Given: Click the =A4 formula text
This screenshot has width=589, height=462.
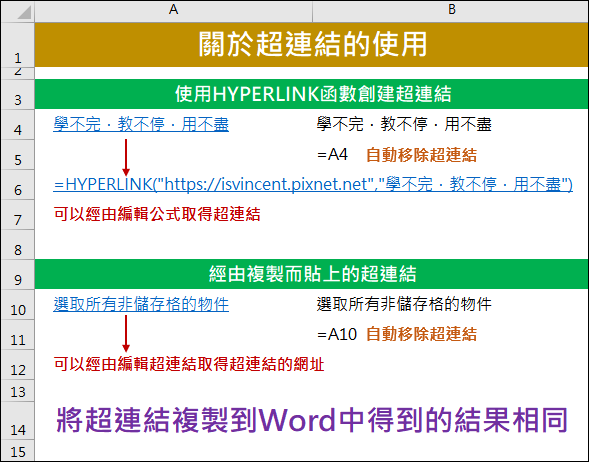Looking at the screenshot, I should (x=332, y=154).
